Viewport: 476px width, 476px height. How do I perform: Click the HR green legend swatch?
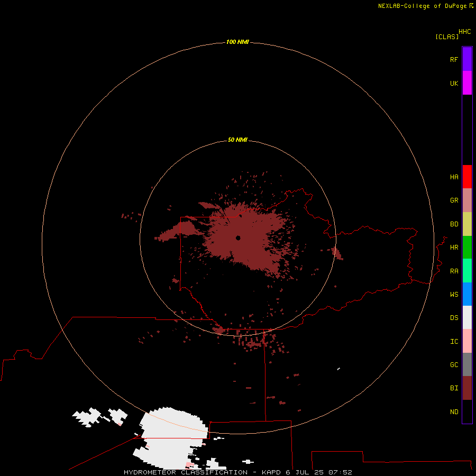(x=467, y=248)
